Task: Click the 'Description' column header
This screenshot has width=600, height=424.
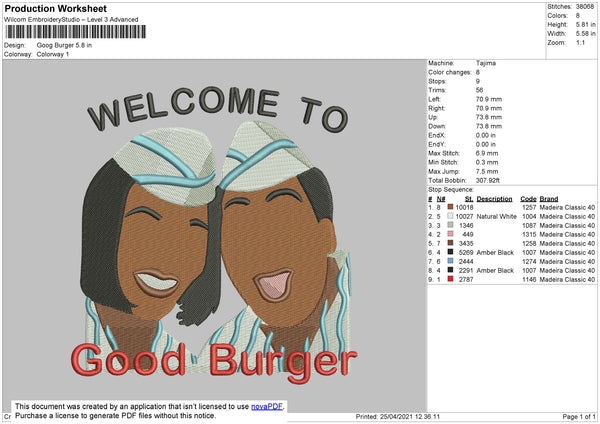Action: point(494,199)
